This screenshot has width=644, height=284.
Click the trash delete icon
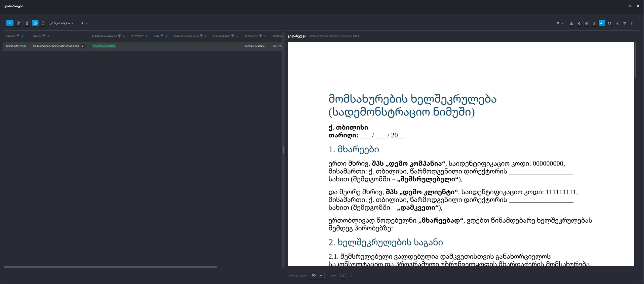(x=27, y=23)
